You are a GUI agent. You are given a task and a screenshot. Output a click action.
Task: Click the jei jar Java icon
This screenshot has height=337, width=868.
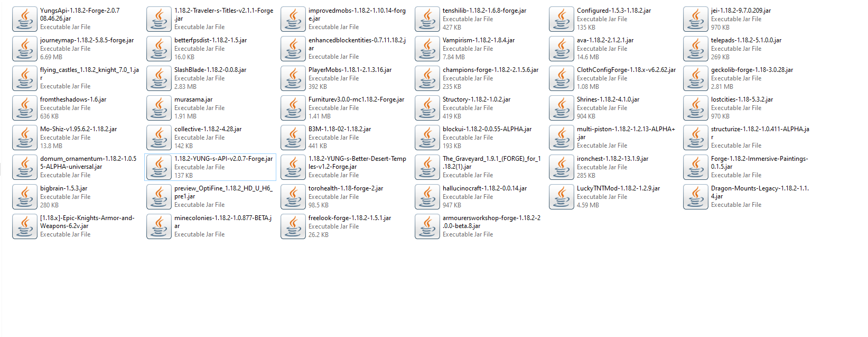[695, 19]
